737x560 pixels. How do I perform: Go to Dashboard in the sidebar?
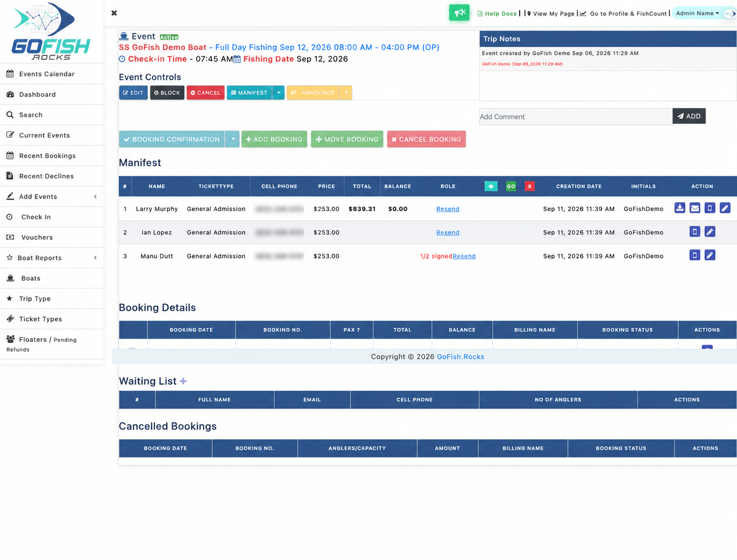point(52,94)
